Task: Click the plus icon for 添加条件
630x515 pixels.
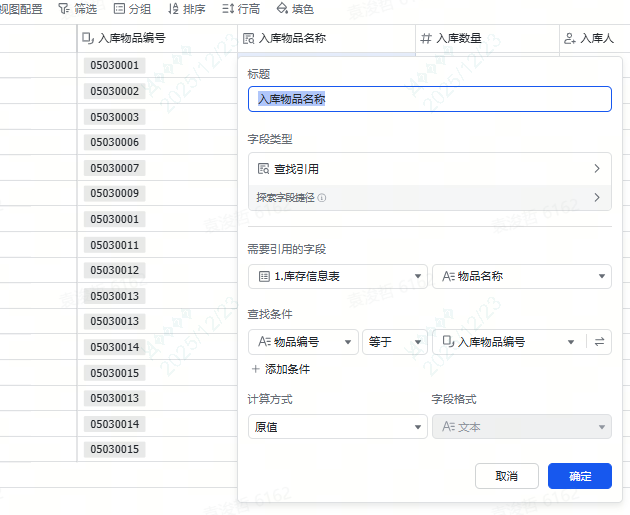Action: [x=256, y=369]
